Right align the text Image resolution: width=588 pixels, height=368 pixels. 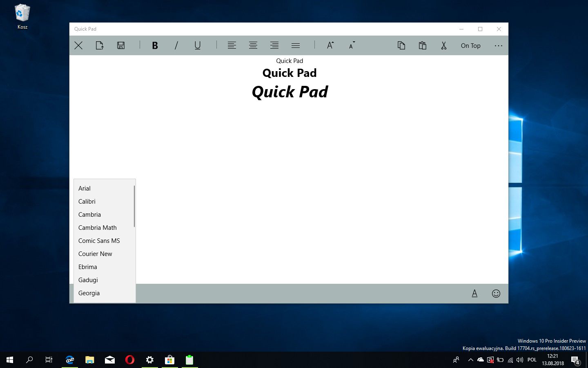coord(274,45)
